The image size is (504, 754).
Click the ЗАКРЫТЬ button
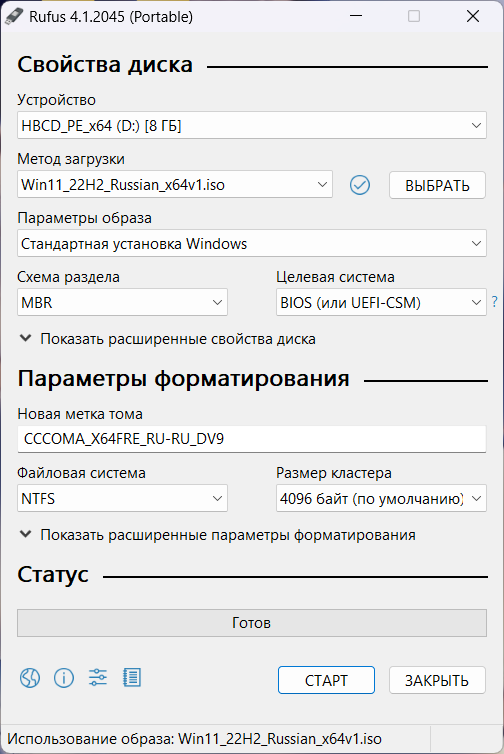[x=437, y=680]
